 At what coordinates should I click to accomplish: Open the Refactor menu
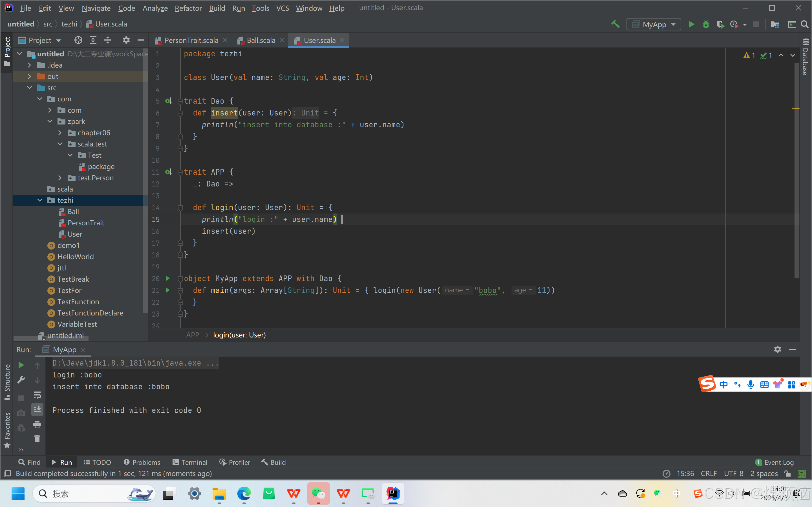188,8
